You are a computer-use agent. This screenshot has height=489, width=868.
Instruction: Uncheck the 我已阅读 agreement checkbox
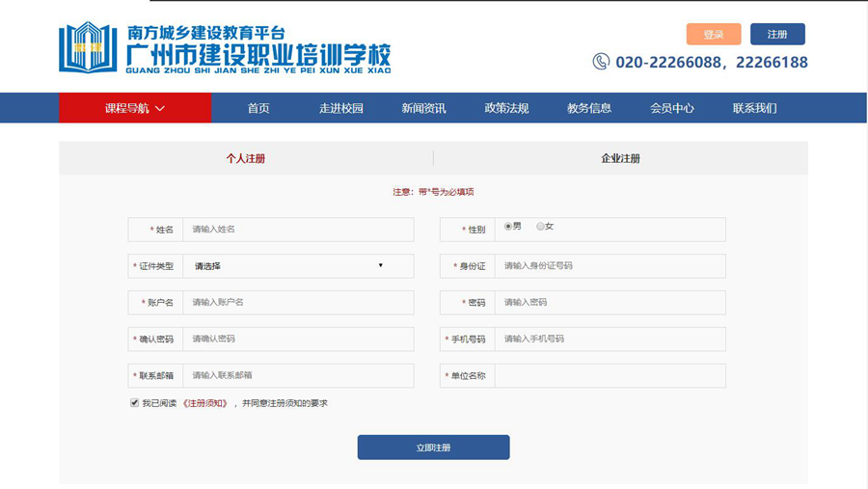[x=134, y=403]
